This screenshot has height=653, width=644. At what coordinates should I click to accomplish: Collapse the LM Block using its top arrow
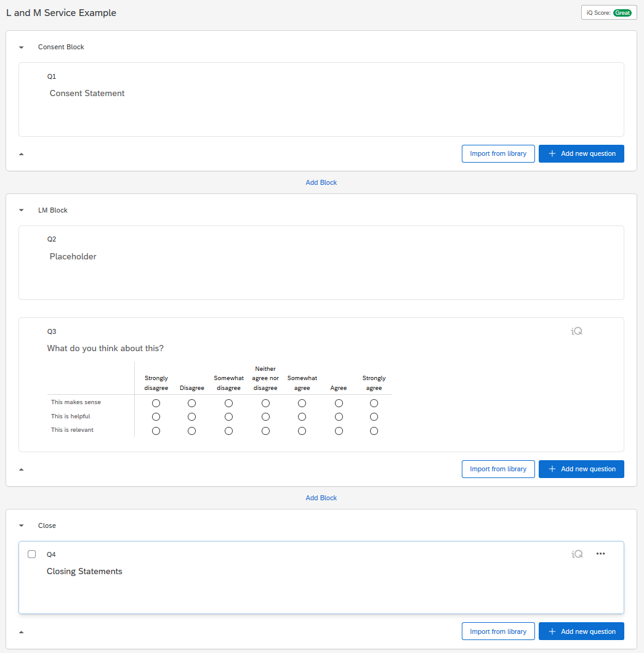tap(22, 211)
